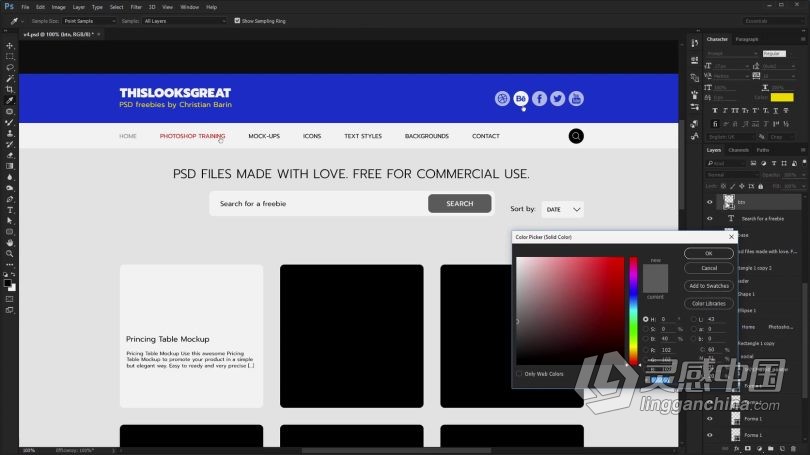The image size is (810, 455).
Task: Open the Window menu
Action: point(190,7)
